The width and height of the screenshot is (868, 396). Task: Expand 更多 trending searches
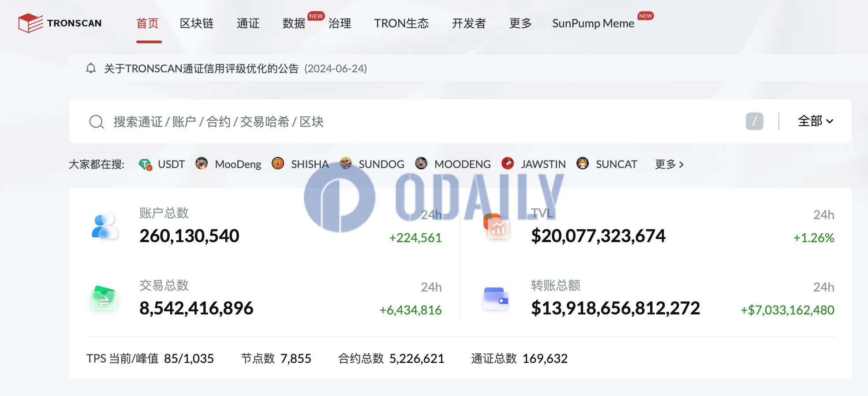pyautogui.click(x=669, y=164)
